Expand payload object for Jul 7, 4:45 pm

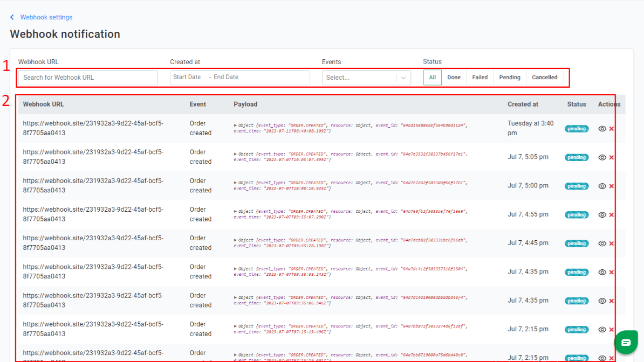(x=235, y=240)
